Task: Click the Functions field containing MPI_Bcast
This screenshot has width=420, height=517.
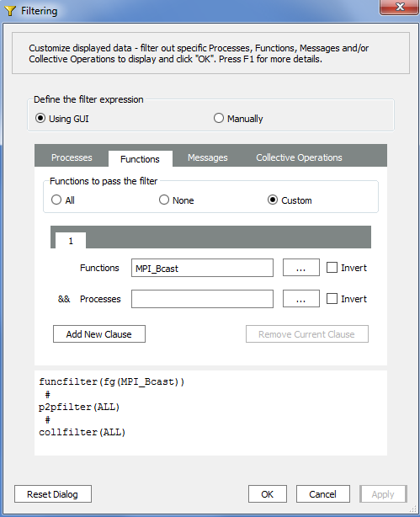Action: pos(202,268)
